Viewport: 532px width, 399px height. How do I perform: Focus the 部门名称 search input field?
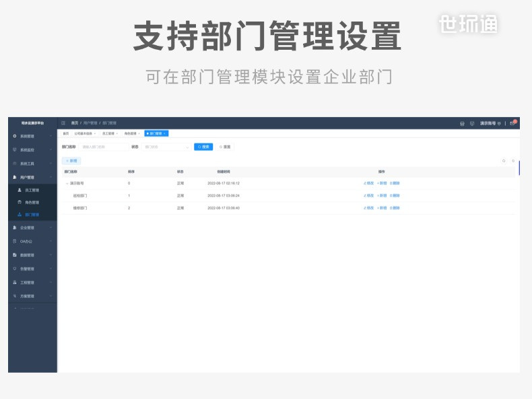104,147
